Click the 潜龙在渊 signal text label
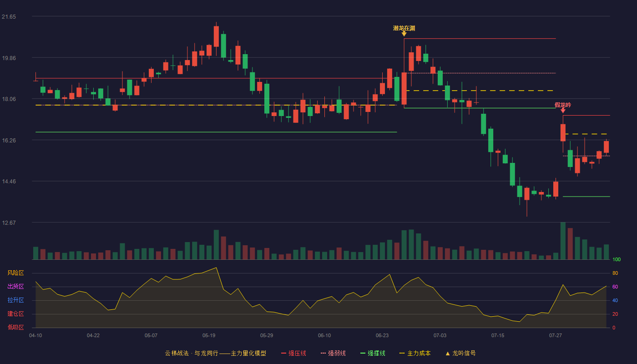Viewport: 637px width, 364px height. coord(404,28)
